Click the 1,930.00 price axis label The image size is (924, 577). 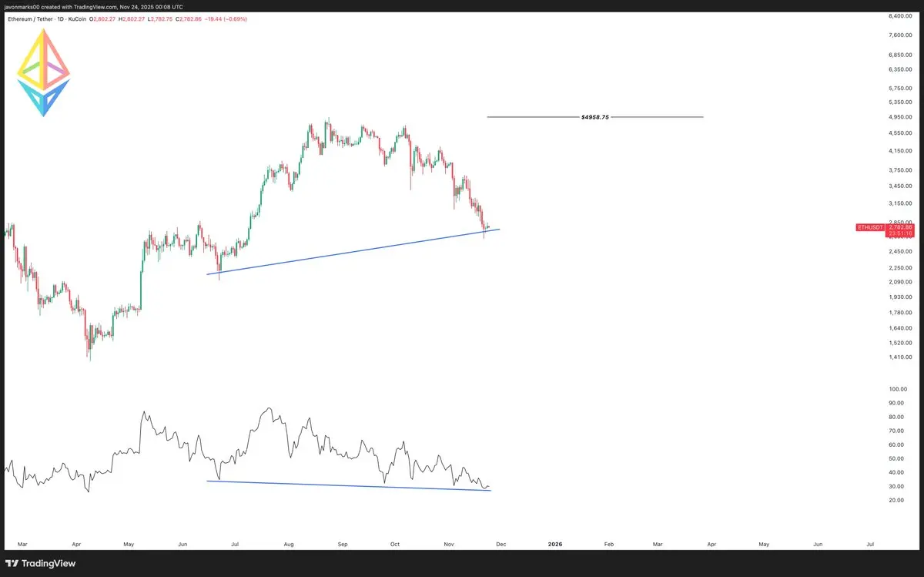(900, 297)
